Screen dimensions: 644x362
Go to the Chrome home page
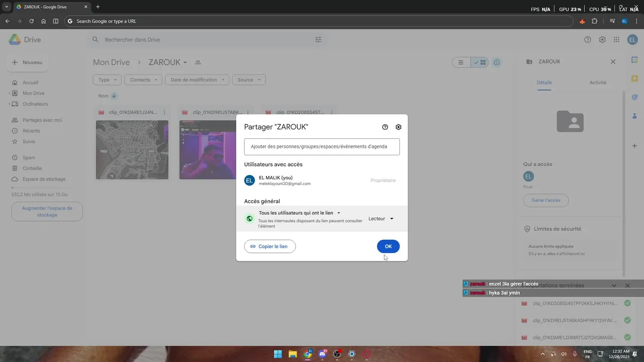43,21
